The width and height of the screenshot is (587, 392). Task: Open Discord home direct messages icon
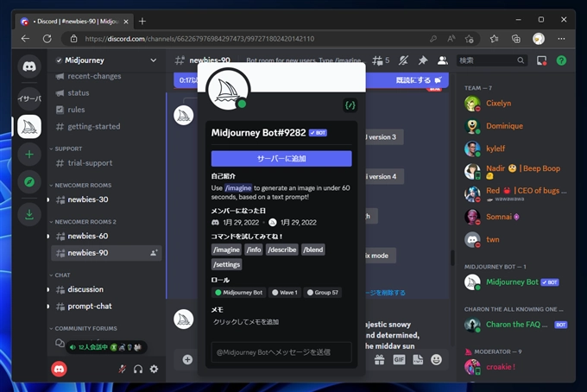[29, 66]
